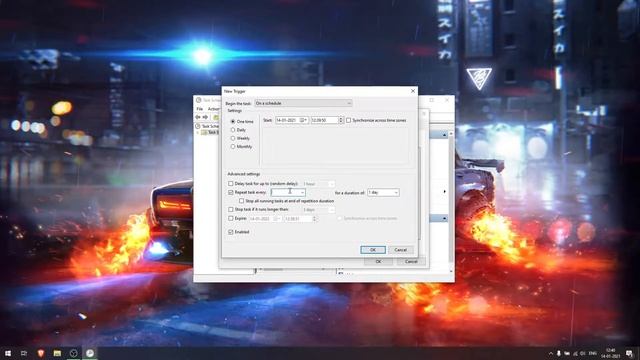640x360 pixels.
Task: Expand the Actions pane submenu right arrow
Action: 444,191
